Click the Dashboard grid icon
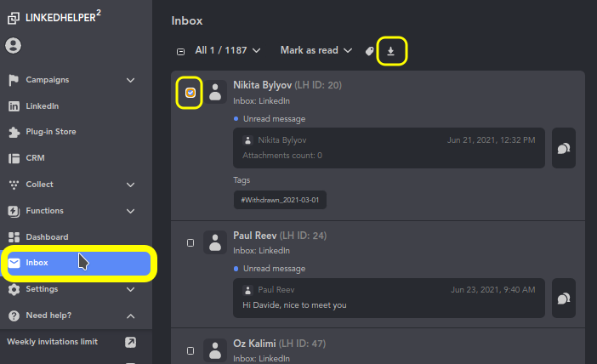This screenshot has width=597, height=364. [x=14, y=237]
